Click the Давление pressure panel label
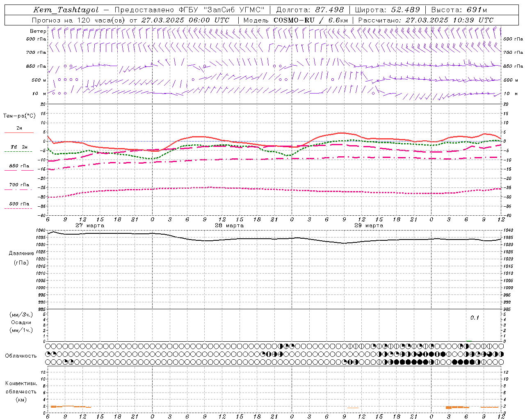 [21, 253]
